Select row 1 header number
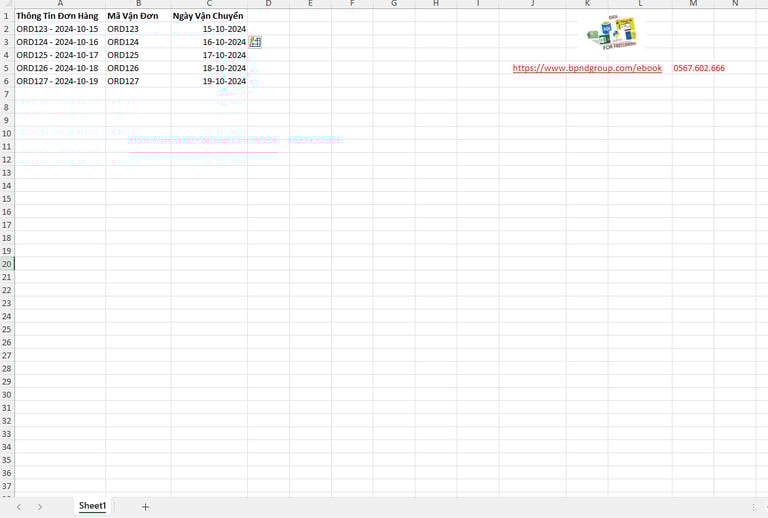This screenshot has height=518, width=768. [7, 16]
